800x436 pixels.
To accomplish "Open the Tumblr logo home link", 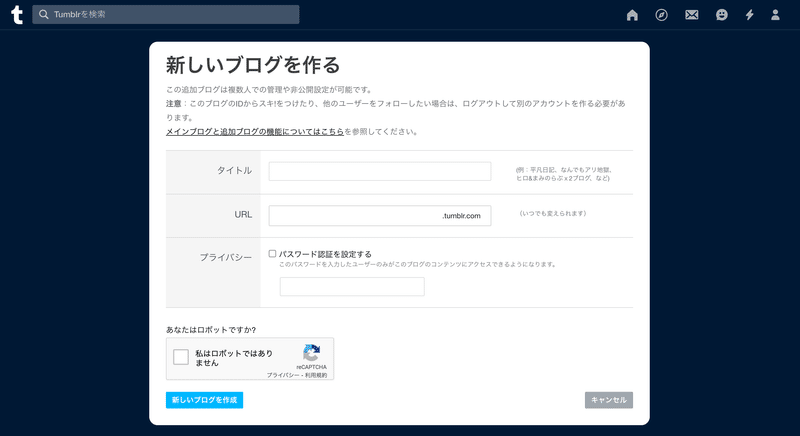I will pyautogui.click(x=17, y=15).
